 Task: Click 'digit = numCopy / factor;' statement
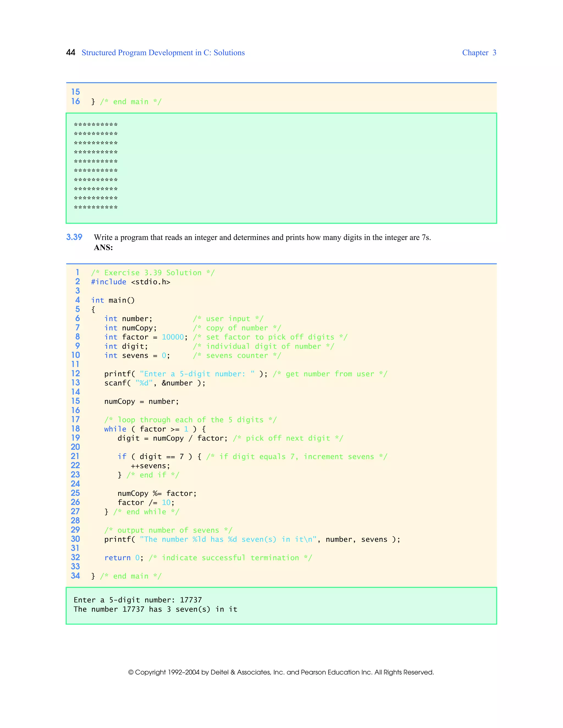172,438
